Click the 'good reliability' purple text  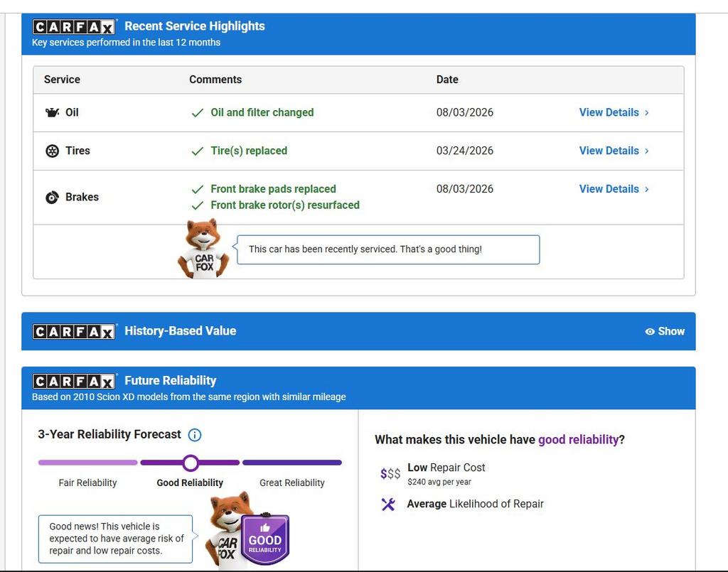[x=578, y=439]
